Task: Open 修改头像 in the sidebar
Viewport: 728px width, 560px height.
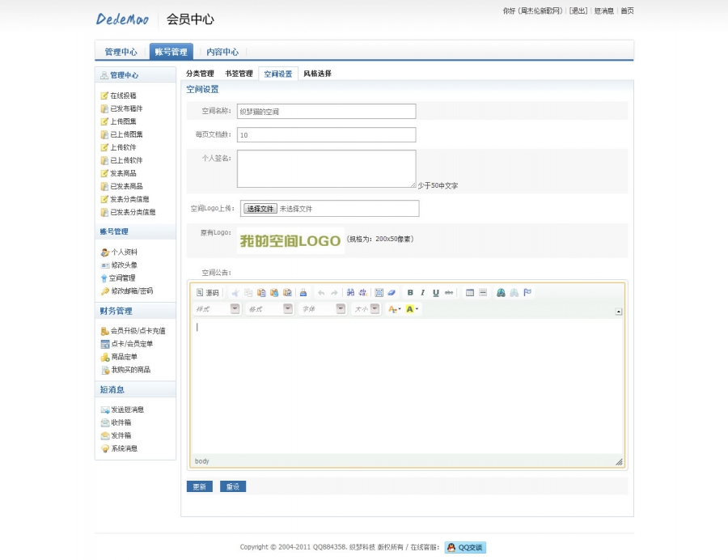Action: pyautogui.click(x=125, y=265)
